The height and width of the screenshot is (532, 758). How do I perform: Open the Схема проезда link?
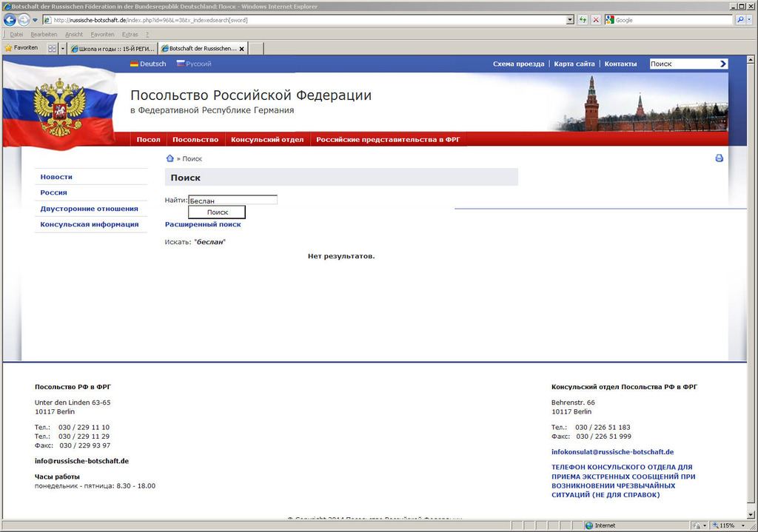(518, 64)
